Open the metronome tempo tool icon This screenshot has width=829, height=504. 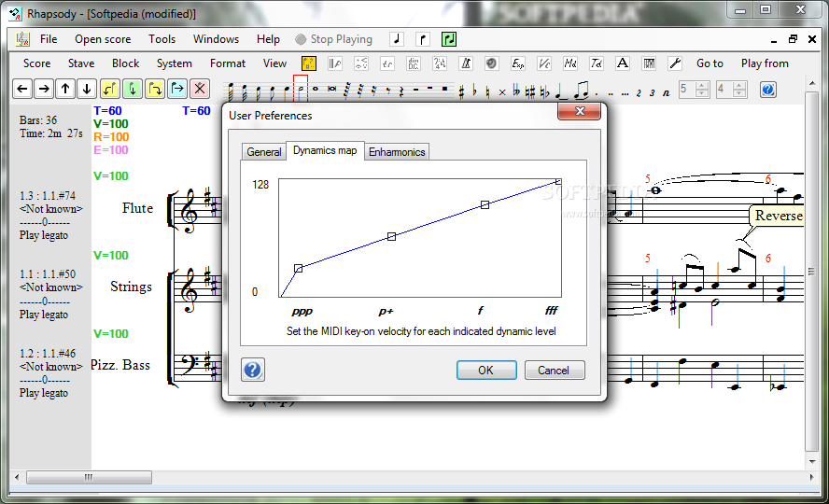[x=466, y=63]
